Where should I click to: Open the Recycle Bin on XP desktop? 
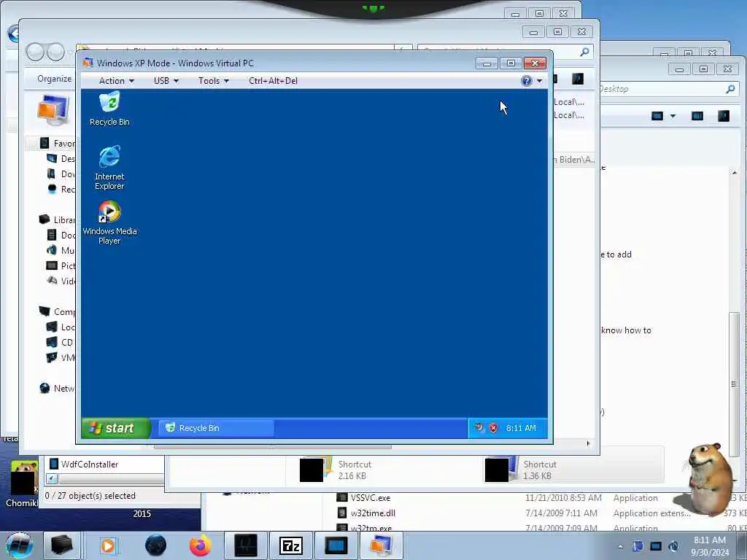pos(109,109)
